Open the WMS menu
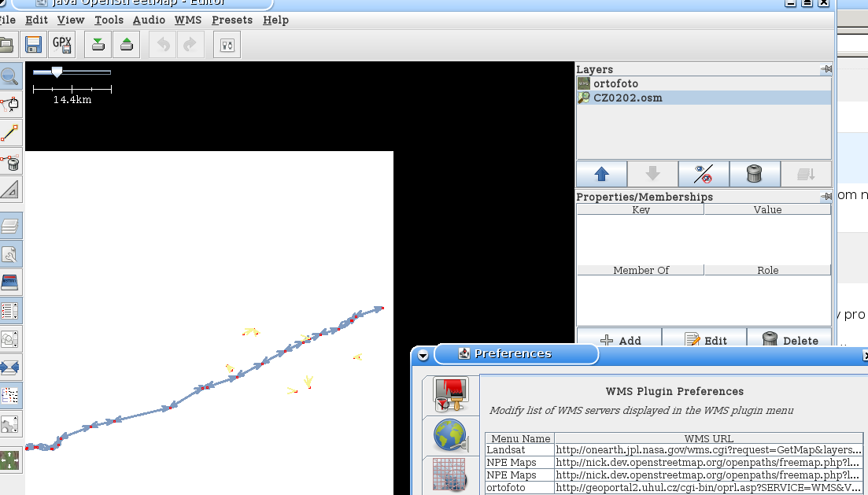 click(188, 20)
